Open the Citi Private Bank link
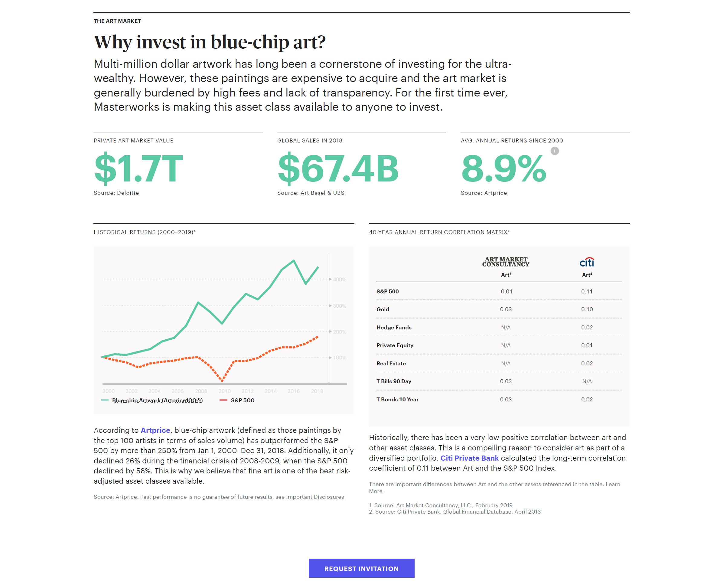 tap(469, 458)
